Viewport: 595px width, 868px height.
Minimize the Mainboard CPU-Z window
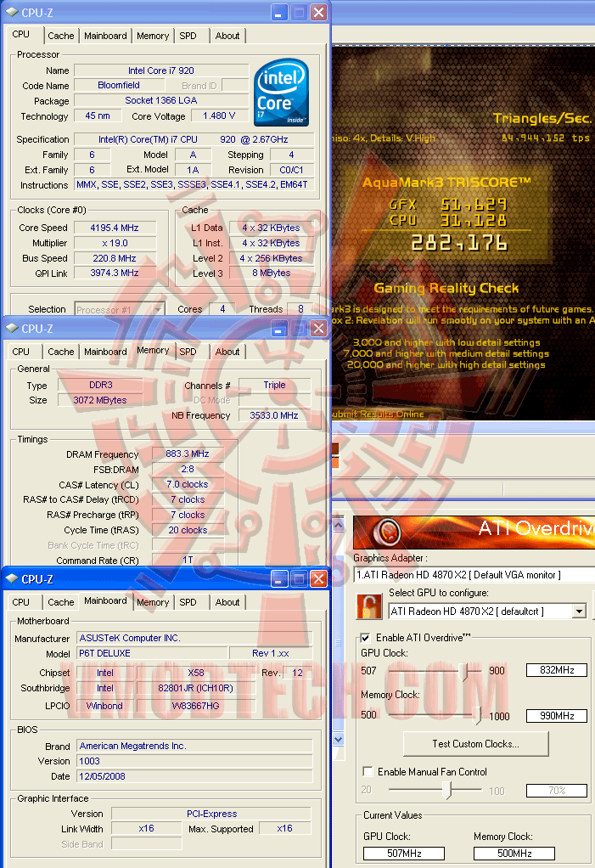pyautogui.click(x=279, y=579)
